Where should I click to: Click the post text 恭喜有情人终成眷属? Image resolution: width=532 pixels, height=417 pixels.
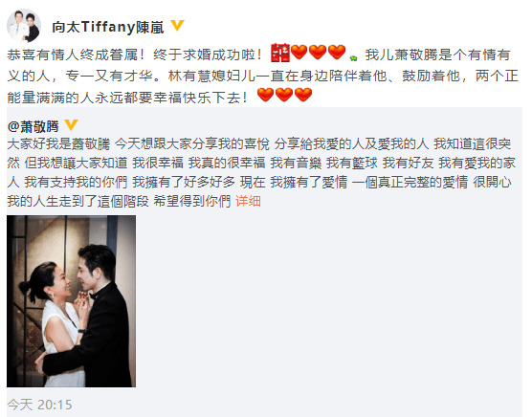[x=72, y=55]
